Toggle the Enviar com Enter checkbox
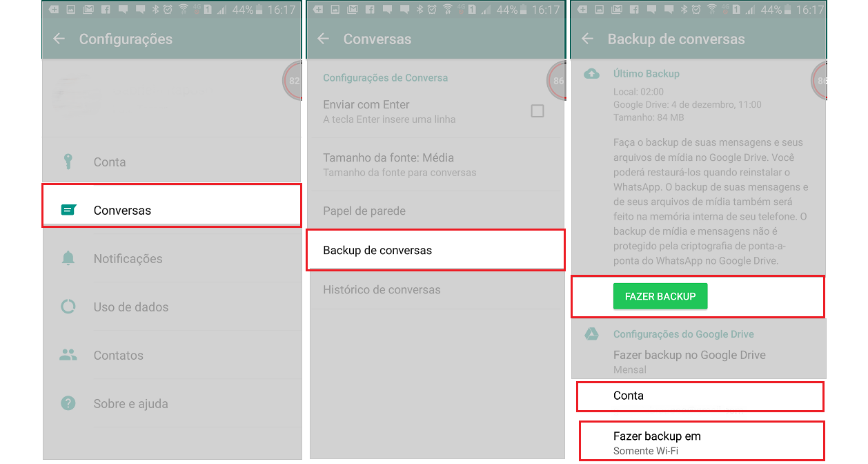Screen dimensions: 868x464 tap(537, 111)
